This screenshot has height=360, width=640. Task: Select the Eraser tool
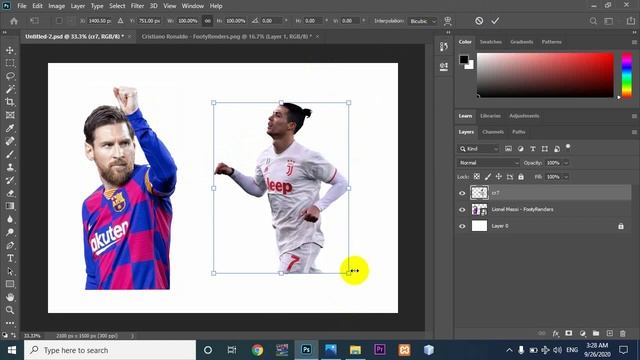point(10,193)
